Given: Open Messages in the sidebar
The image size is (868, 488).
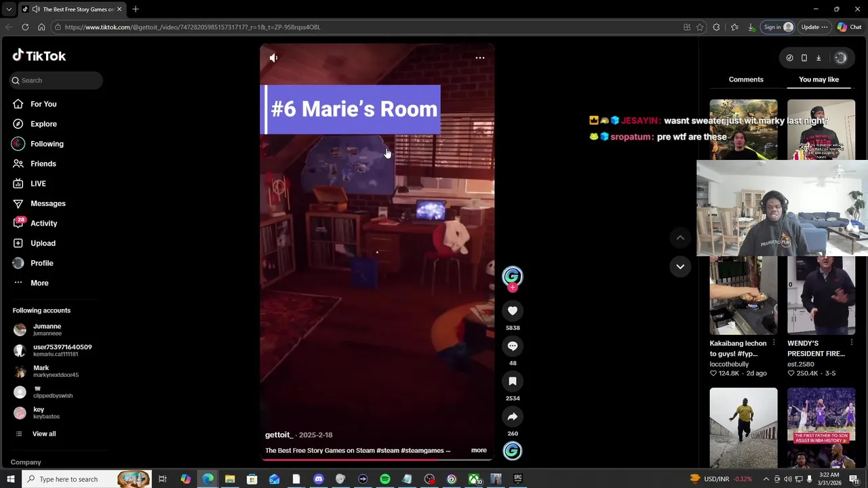Looking at the screenshot, I should (x=48, y=203).
